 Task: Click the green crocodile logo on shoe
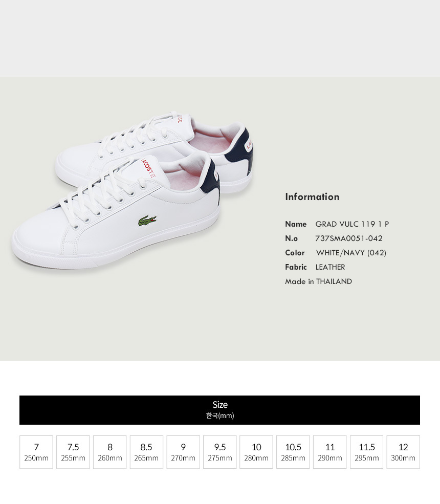(x=147, y=221)
